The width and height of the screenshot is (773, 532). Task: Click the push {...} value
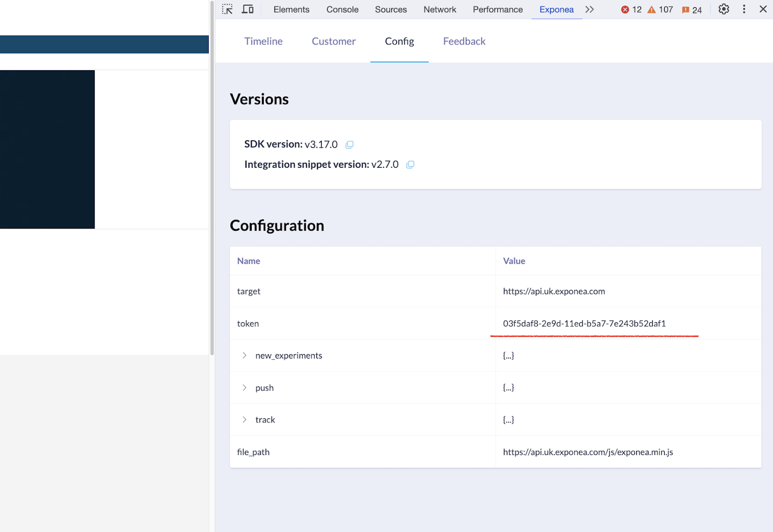click(x=508, y=388)
